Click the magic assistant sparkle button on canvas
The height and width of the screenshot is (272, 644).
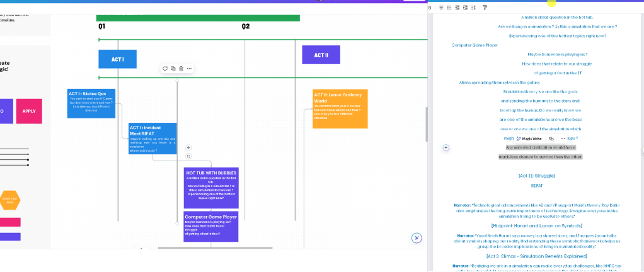point(417,238)
